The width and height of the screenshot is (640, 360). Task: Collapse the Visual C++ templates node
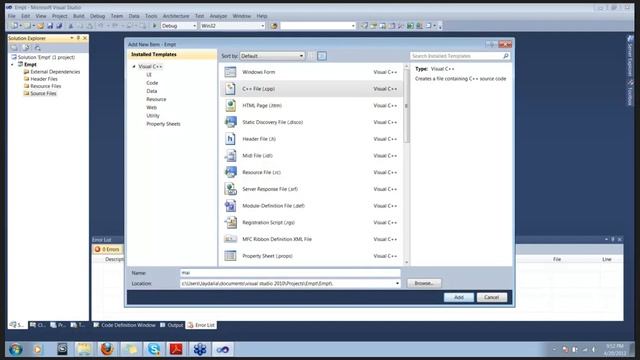(x=134, y=67)
